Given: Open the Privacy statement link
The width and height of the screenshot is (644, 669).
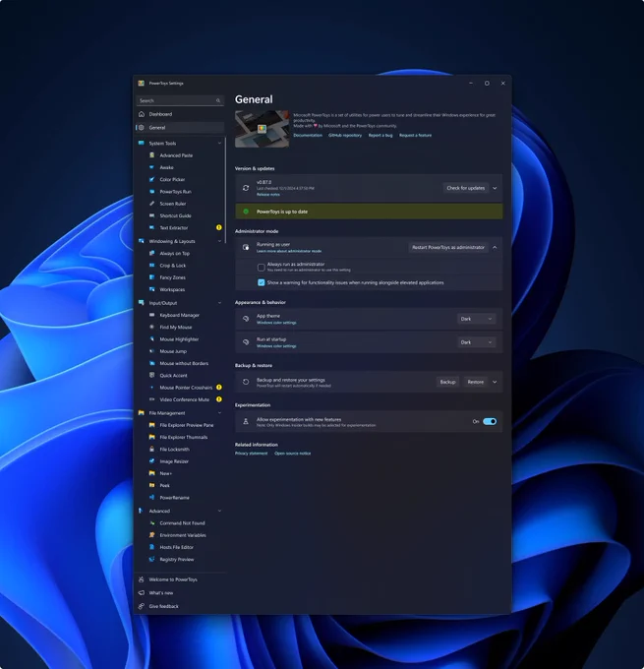Looking at the screenshot, I should click(251, 454).
